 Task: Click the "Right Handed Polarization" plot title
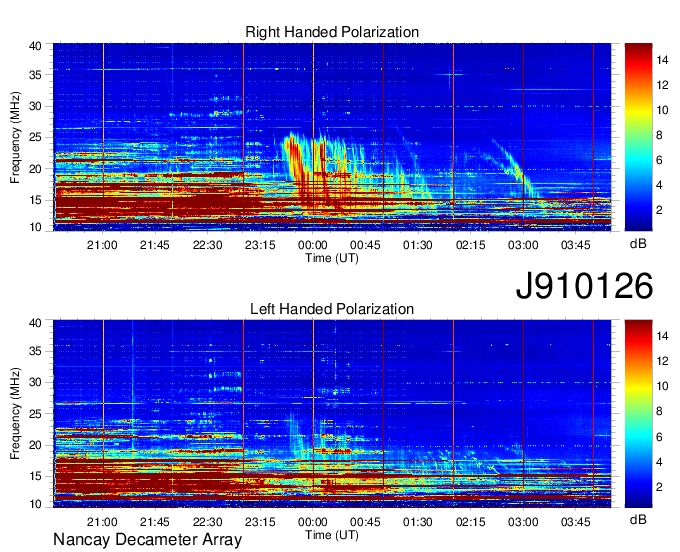point(332,32)
